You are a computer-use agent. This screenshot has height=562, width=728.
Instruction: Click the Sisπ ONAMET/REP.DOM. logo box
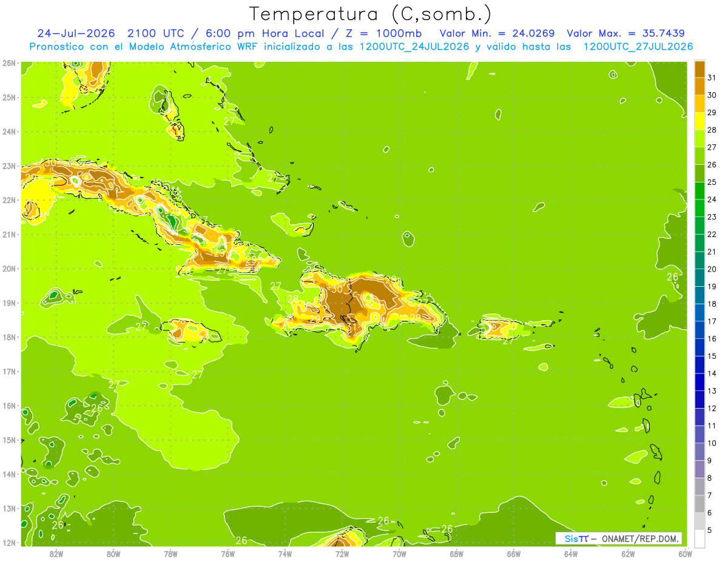pyautogui.click(x=619, y=538)
